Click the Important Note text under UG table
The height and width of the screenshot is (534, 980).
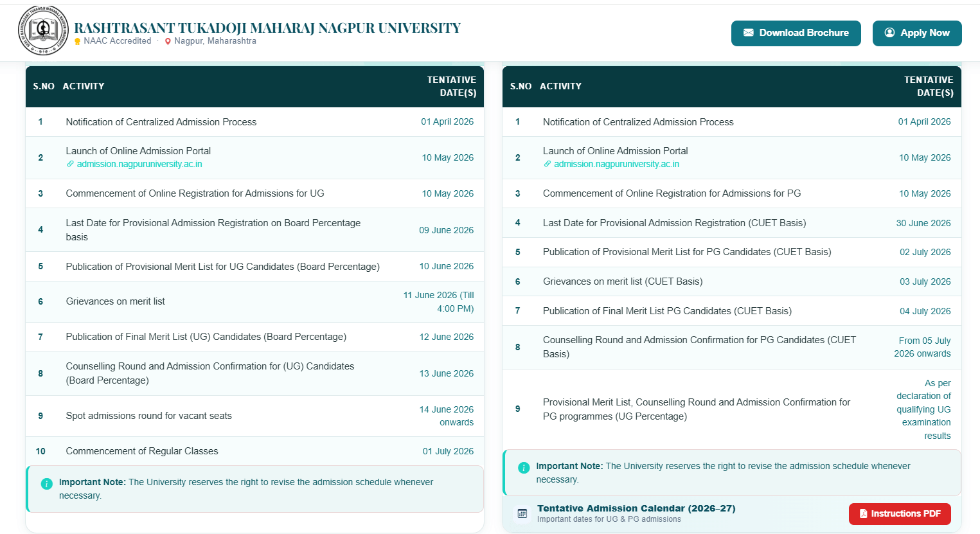point(246,489)
